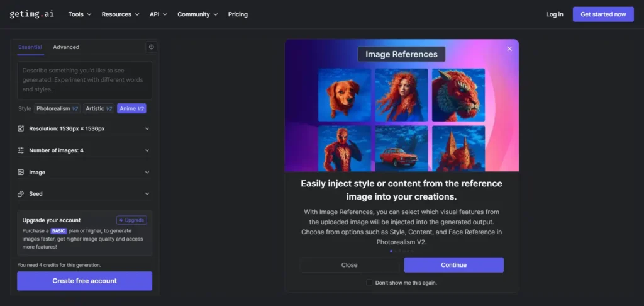
Task: Open the Pricing page
Action: coord(238,14)
